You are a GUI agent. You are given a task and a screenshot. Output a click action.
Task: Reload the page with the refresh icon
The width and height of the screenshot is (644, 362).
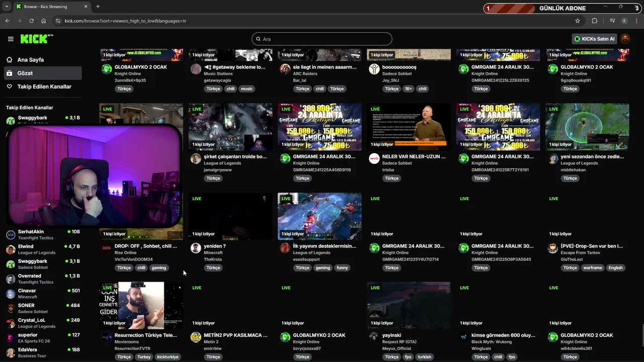click(31, 21)
